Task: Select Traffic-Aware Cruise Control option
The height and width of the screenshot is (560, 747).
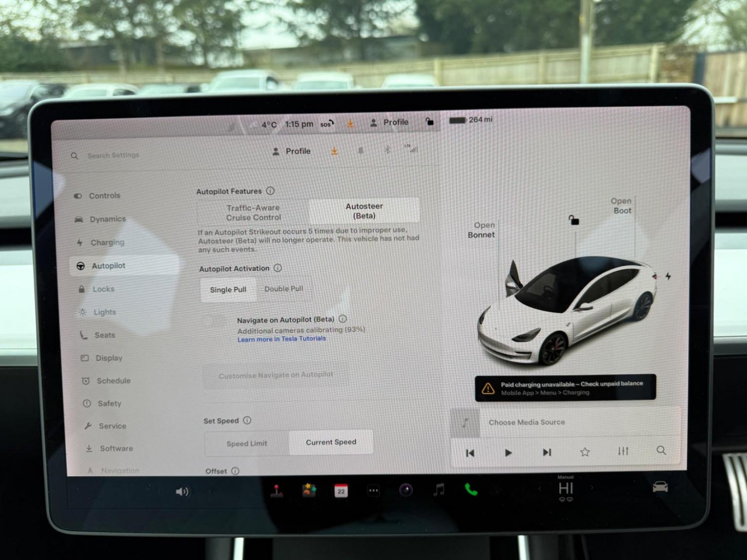Action: pyautogui.click(x=253, y=213)
